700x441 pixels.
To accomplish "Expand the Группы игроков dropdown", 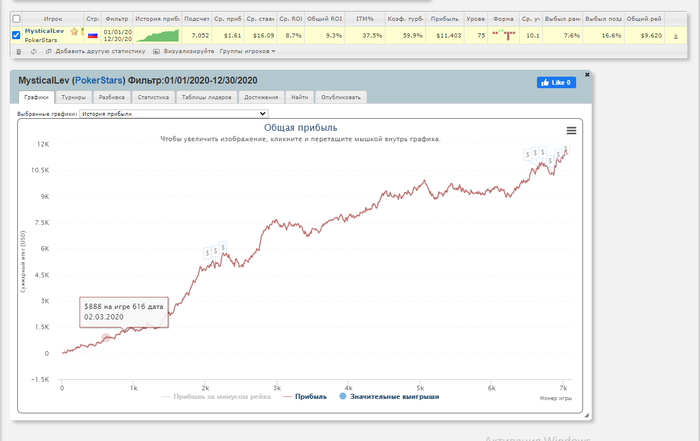I will point(247,51).
